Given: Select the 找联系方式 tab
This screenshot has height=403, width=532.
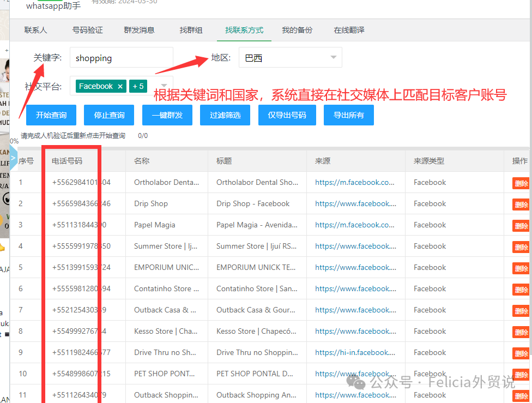Looking at the screenshot, I should [x=244, y=30].
